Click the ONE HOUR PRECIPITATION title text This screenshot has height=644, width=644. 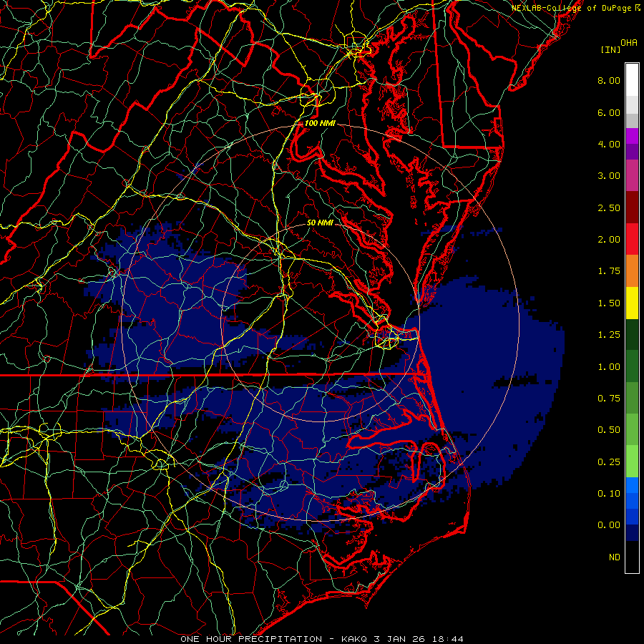click(251, 639)
